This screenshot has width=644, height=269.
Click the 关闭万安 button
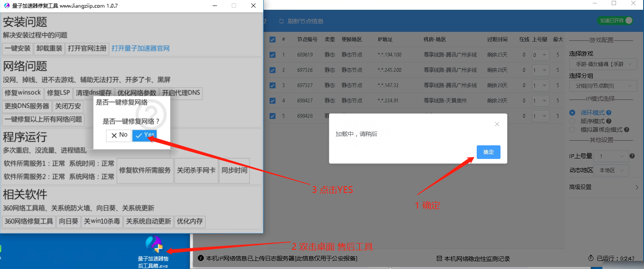(x=68, y=106)
